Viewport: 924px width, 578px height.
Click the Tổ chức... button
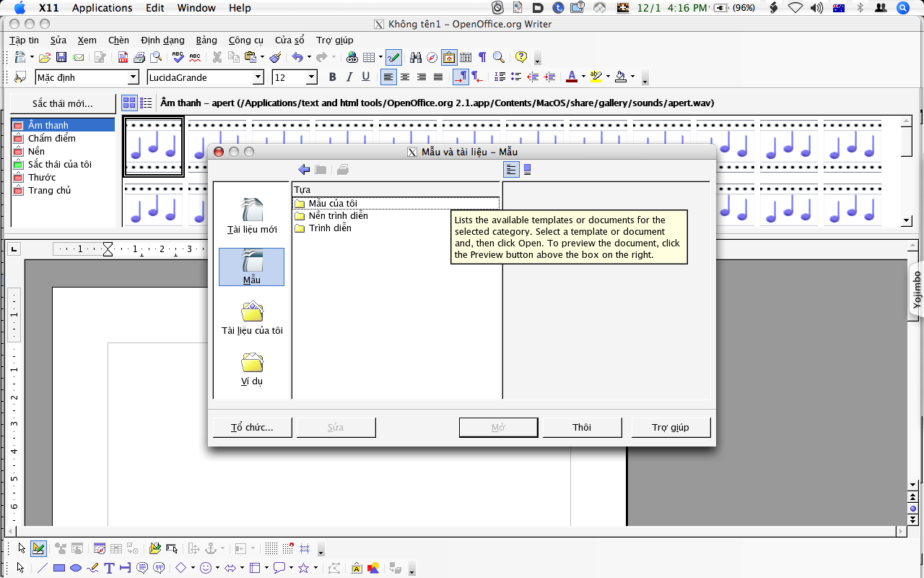(252, 427)
